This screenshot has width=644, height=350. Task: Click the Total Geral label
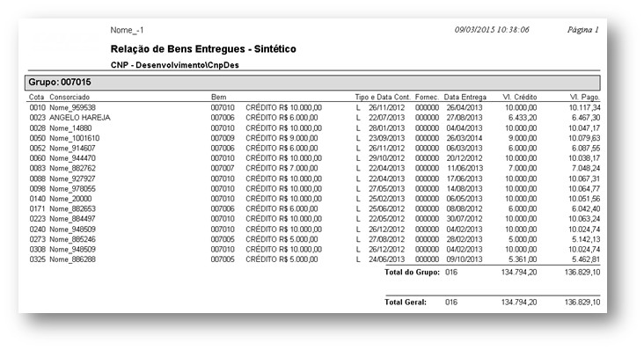406,303
